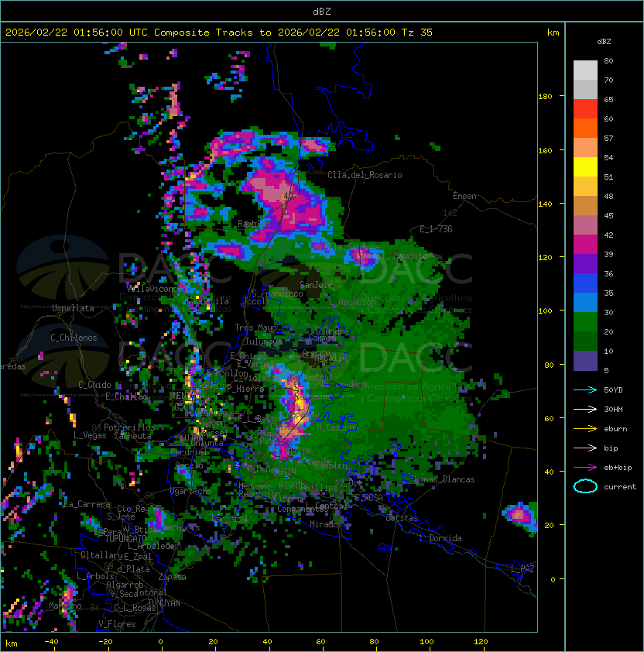644x652 pixels.
Task: Click the 'L_Dormida' map label
Action: click(440, 538)
